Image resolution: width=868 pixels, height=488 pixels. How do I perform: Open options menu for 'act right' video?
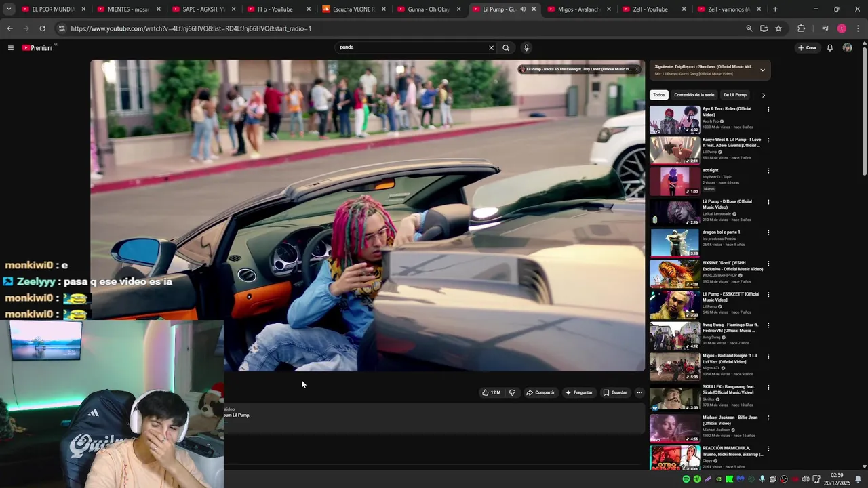768,171
